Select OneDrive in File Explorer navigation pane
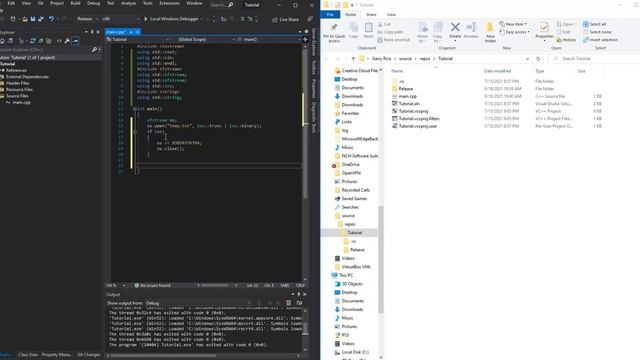 tap(350, 164)
